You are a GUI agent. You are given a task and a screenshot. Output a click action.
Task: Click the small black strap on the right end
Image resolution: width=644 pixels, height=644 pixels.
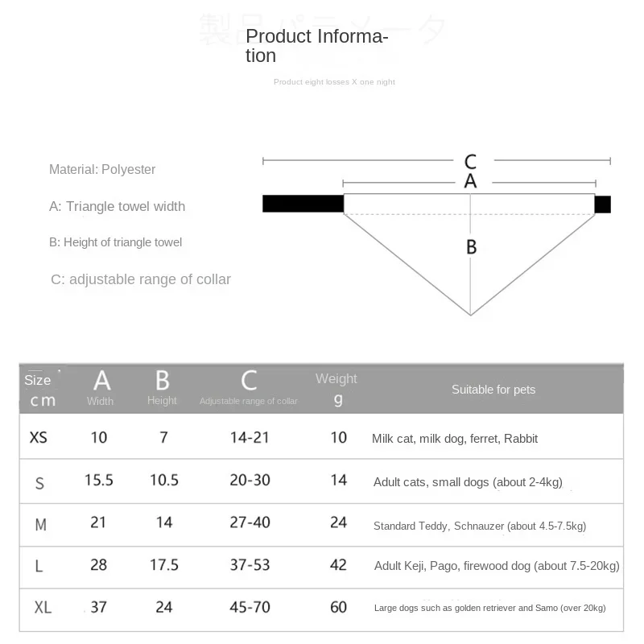[602, 204]
